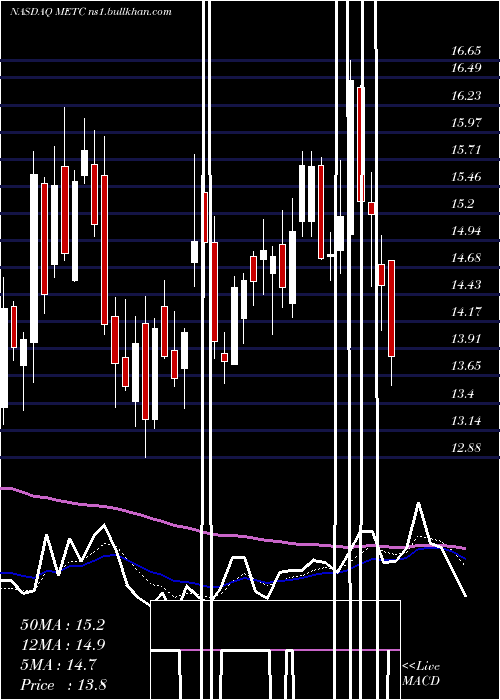500x700 pixels.
Task: Select the 13.91 price axis label
Action: [466, 339]
